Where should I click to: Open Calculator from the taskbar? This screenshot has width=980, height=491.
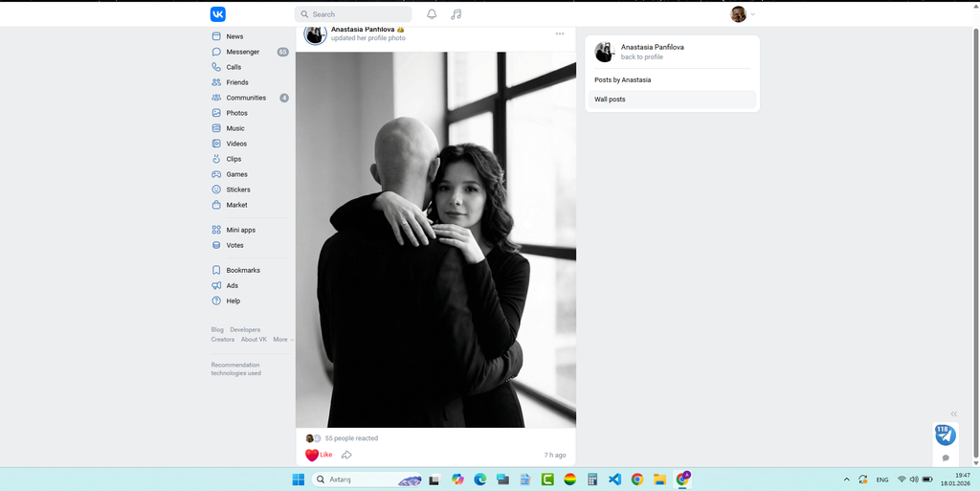tap(591, 480)
